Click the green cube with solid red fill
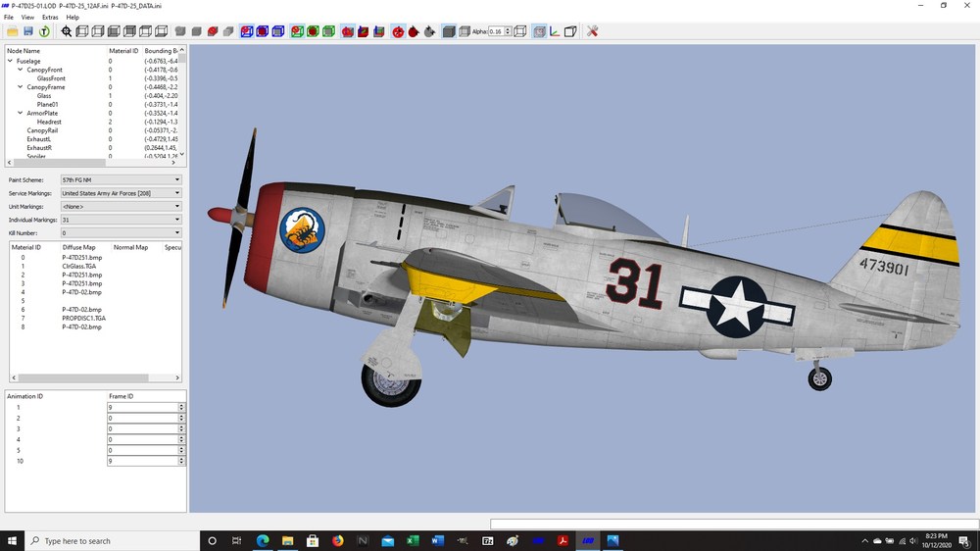This screenshot has height=551, width=980. pos(313,31)
